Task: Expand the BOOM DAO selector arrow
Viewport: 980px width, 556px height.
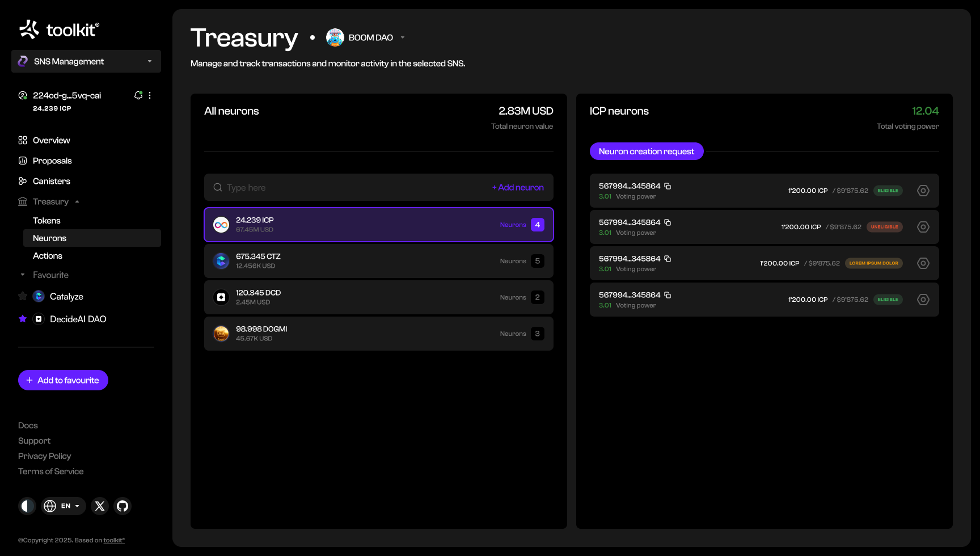Action: point(403,37)
